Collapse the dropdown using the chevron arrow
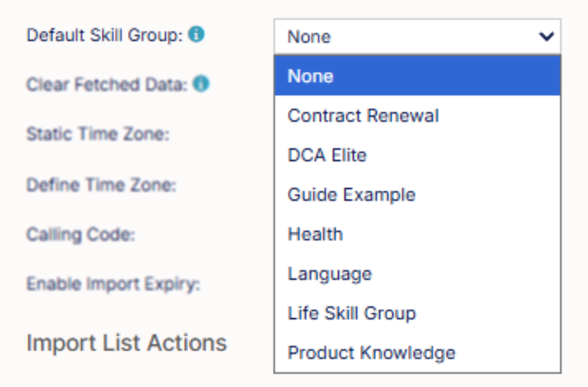The height and width of the screenshot is (387, 588). (x=546, y=36)
